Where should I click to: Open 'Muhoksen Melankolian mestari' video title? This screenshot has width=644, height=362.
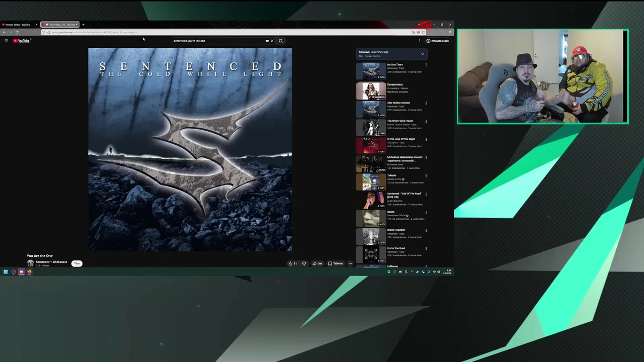coord(405,159)
